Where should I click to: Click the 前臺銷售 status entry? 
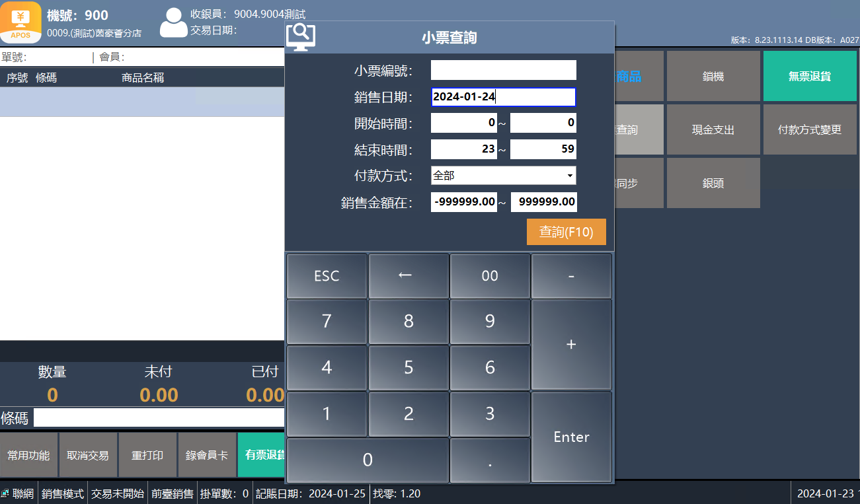pyautogui.click(x=173, y=493)
